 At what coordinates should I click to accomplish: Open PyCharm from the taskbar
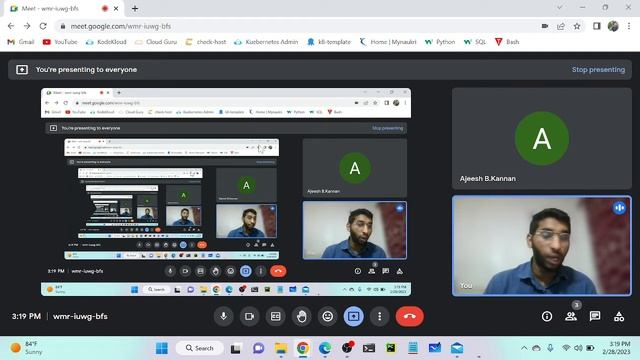click(x=391, y=348)
